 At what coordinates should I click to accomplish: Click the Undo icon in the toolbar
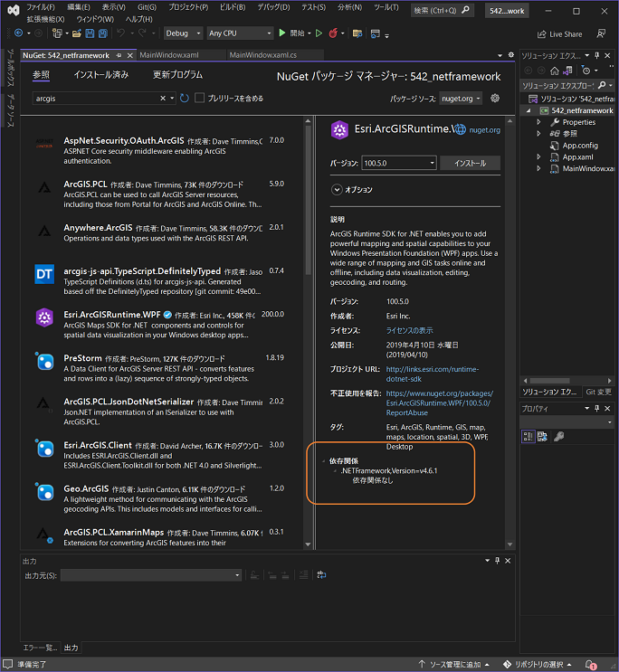pos(121,33)
